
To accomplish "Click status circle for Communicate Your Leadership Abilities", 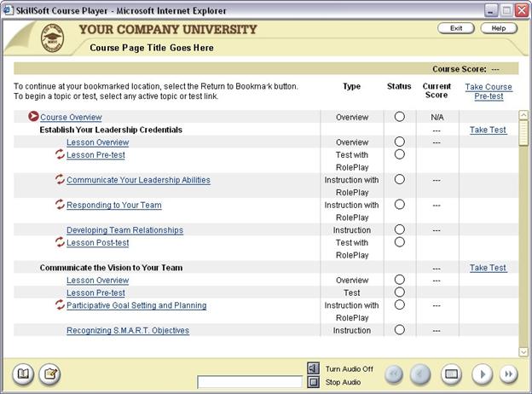I will [400, 179].
